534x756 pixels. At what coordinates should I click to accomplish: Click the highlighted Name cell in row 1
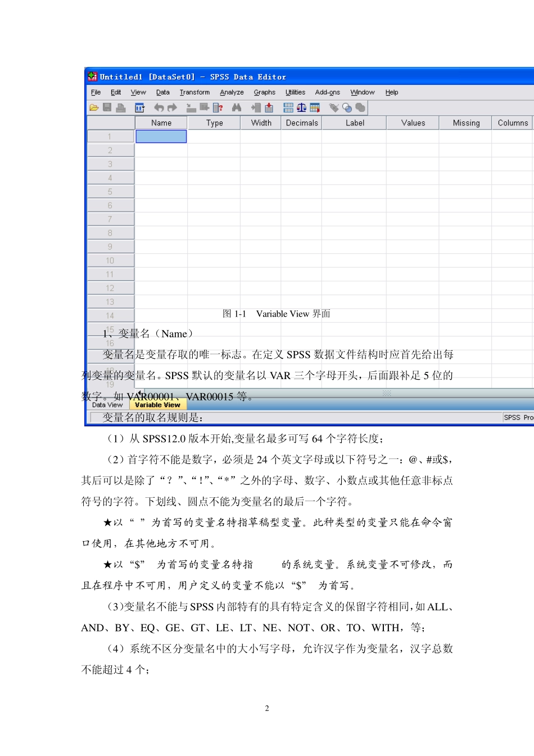161,137
